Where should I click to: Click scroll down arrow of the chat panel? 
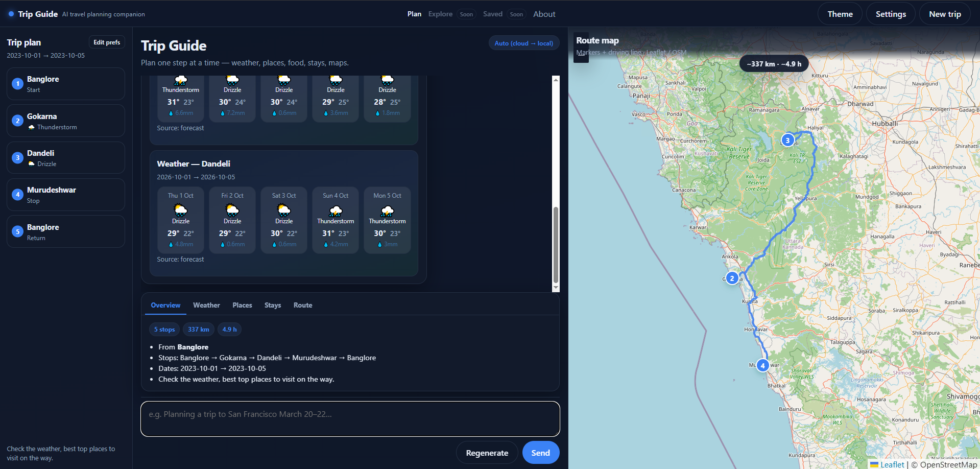click(x=556, y=288)
